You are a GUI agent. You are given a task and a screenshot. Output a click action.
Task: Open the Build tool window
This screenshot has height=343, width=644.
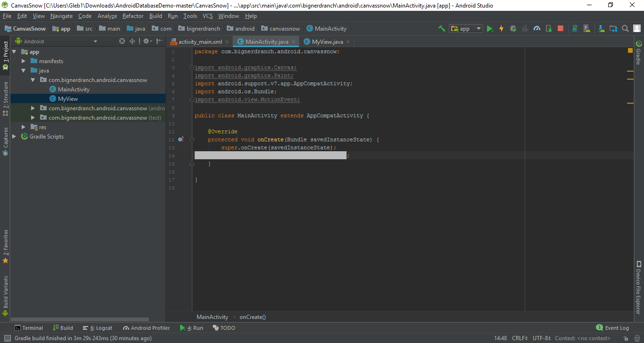(63, 328)
